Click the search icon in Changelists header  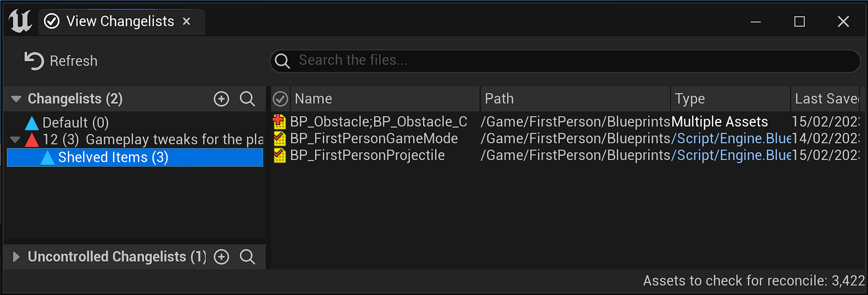point(247,99)
